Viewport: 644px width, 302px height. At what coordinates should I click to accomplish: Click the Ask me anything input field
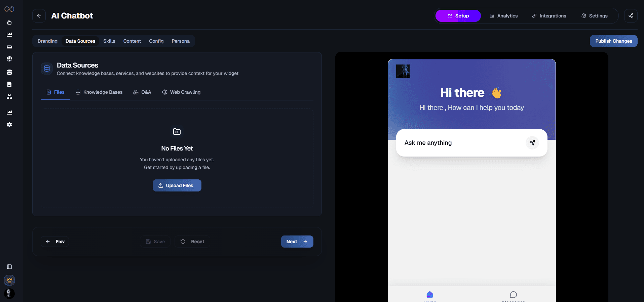[472, 143]
